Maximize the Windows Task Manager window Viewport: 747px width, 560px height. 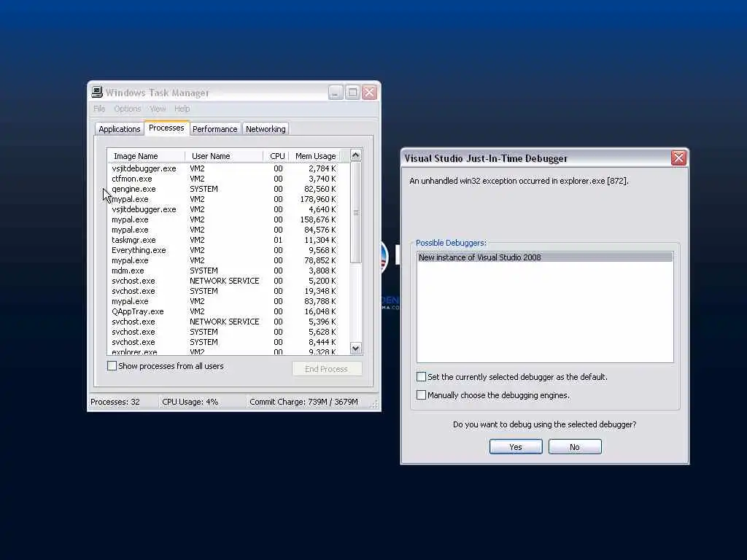click(x=352, y=93)
